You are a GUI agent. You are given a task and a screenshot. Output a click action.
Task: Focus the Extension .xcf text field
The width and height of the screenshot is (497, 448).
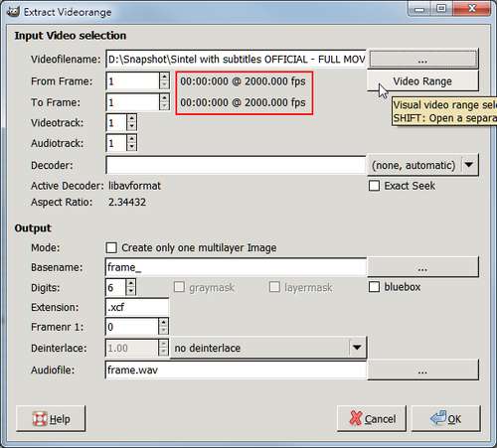[x=137, y=307]
